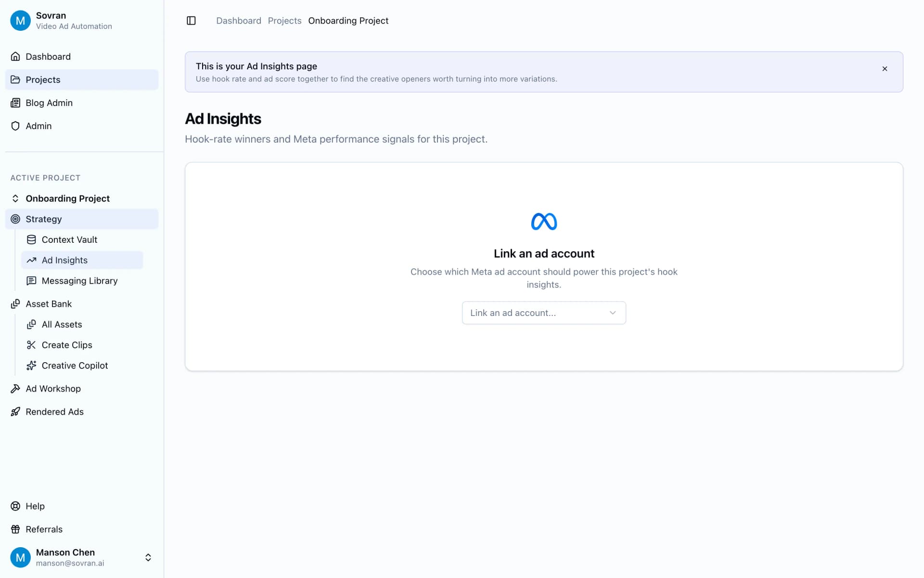The image size is (924, 578).
Task: Click the 'This is your Ad Insights page' title
Action: (x=257, y=66)
